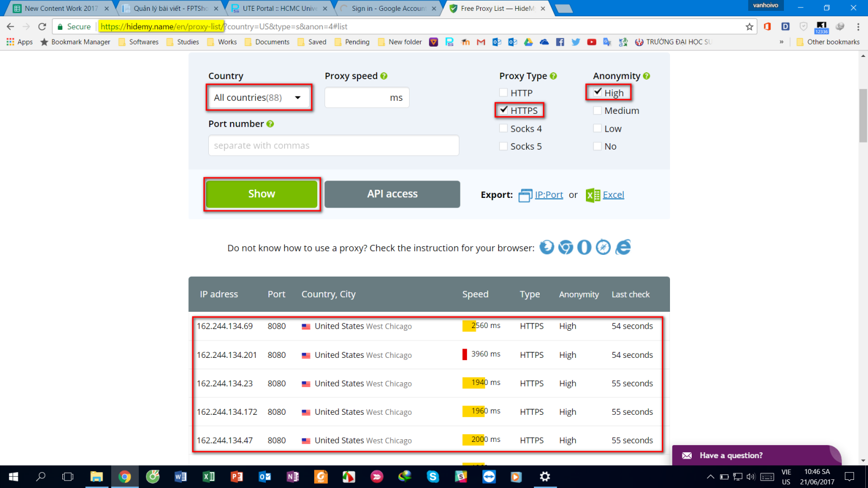Open the All countries dropdown
The width and height of the screenshot is (868, 488).
[259, 97]
